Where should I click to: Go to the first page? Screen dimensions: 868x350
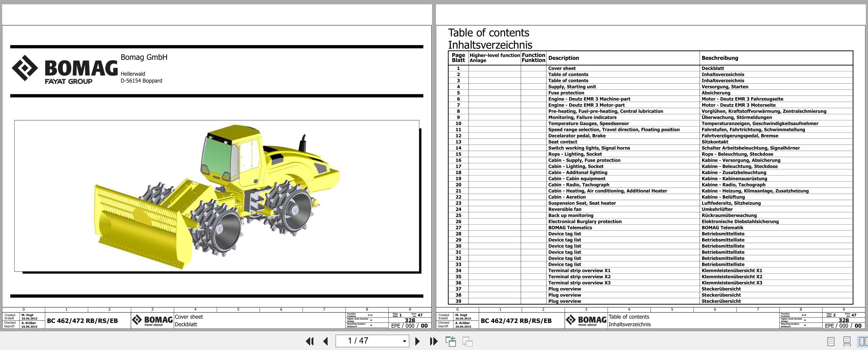coord(309,341)
